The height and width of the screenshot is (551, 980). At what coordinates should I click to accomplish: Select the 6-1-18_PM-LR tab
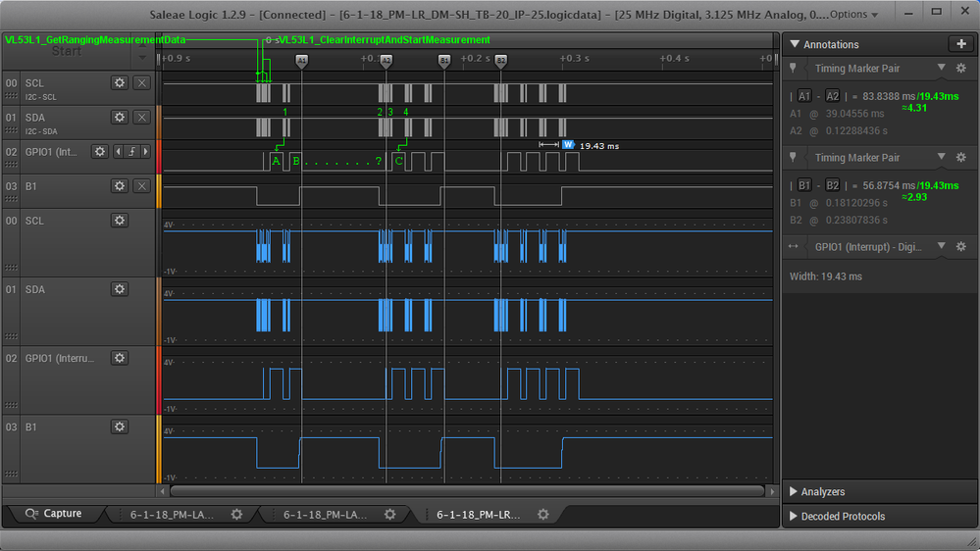click(x=478, y=515)
